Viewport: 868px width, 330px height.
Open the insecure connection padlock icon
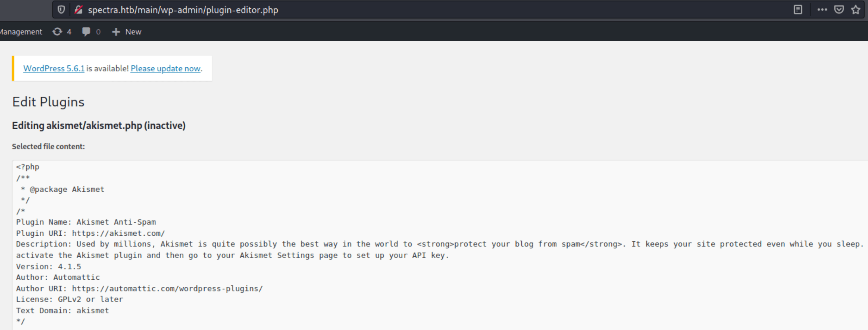point(79,10)
